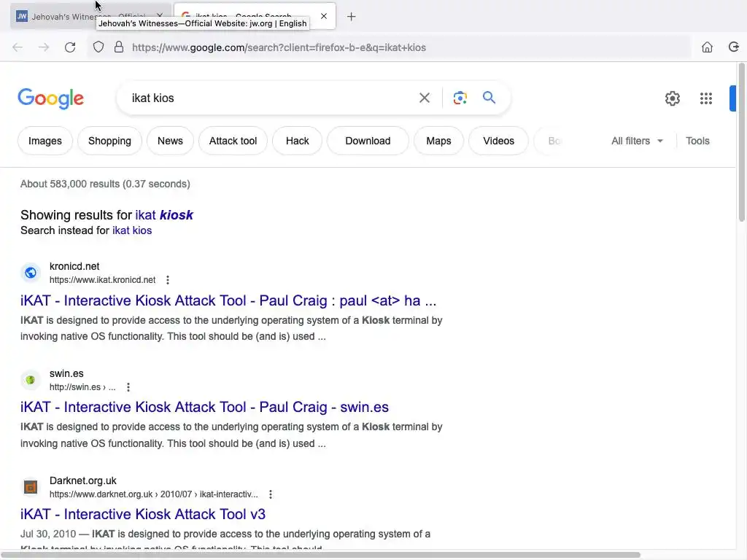Open a new tab with the plus button
747x560 pixels.
tap(351, 17)
